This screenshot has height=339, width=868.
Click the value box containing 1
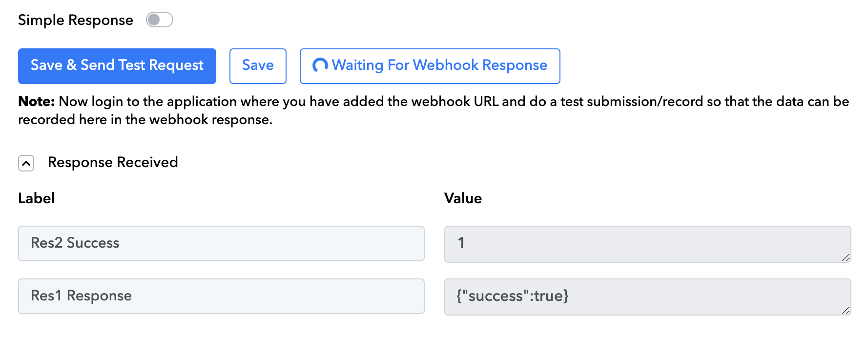pyautogui.click(x=647, y=244)
